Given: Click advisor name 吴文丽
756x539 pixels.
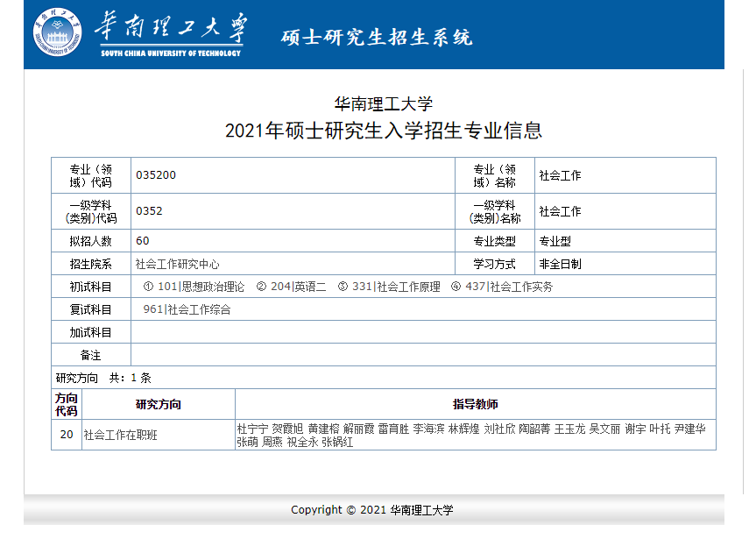Looking at the screenshot, I should coord(604,429).
